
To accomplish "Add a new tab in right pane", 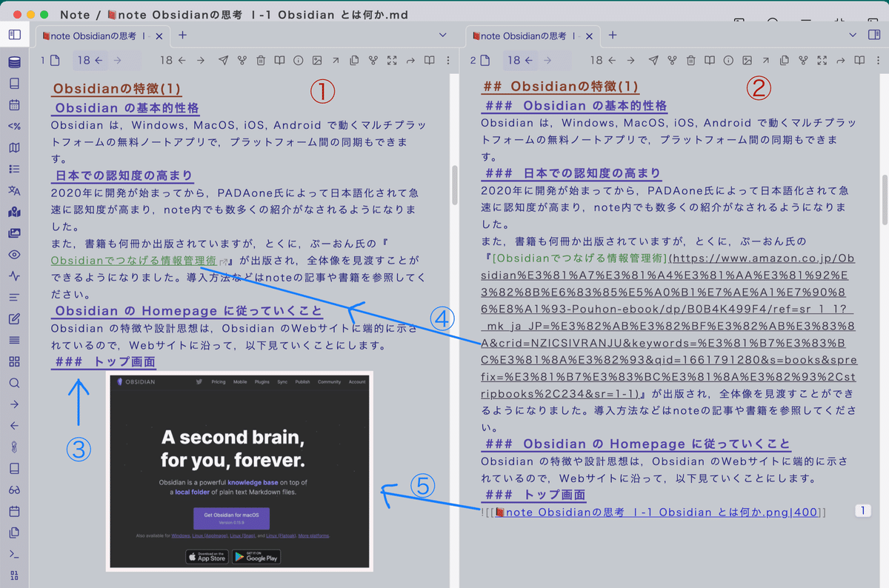I will pos(613,35).
